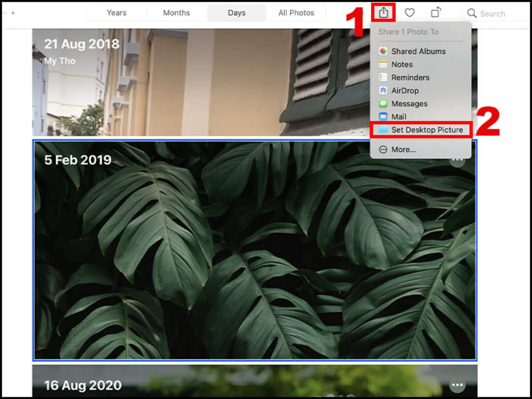The image size is (532, 399).
Task: Click the 5 Feb 2019 date heading
Action: click(78, 160)
